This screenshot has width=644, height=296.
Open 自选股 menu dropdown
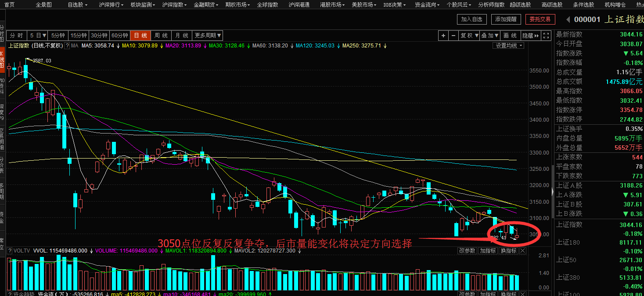(77, 4)
